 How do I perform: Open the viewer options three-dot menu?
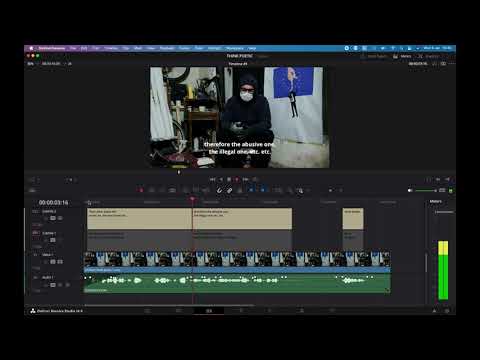[x=451, y=63]
